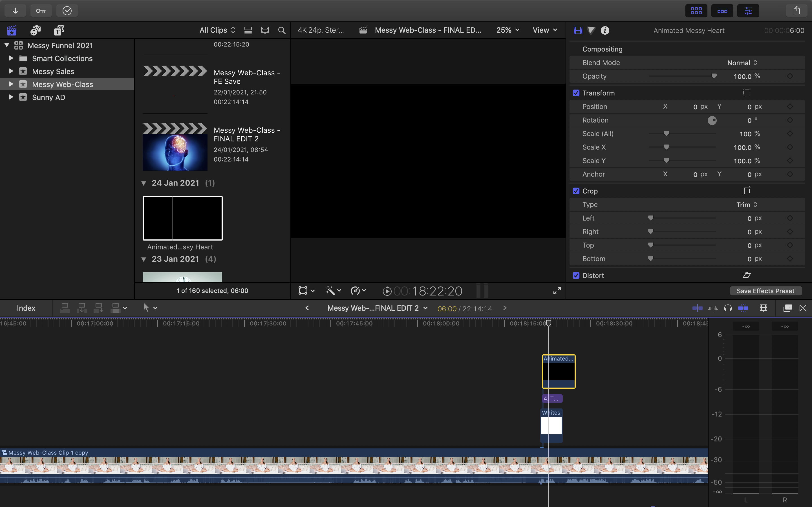Open the 25% viewer zoom dropdown

508,30
